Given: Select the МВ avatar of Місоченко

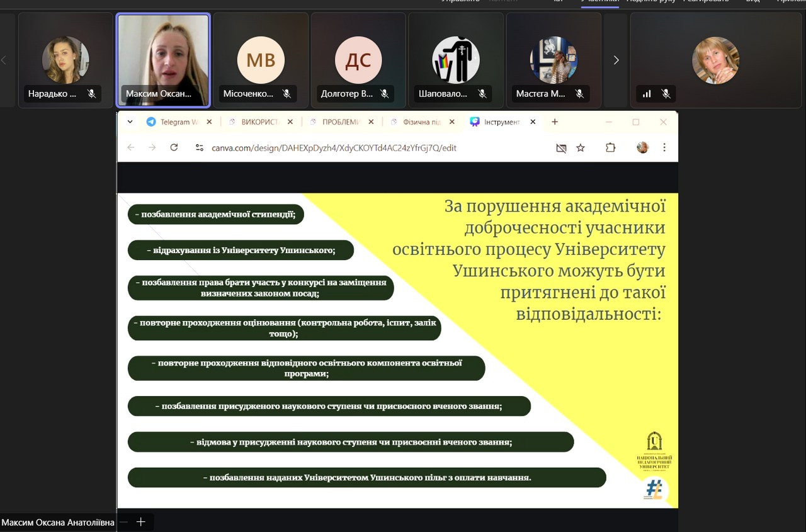Looking at the screenshot, I should click(261, 60).
